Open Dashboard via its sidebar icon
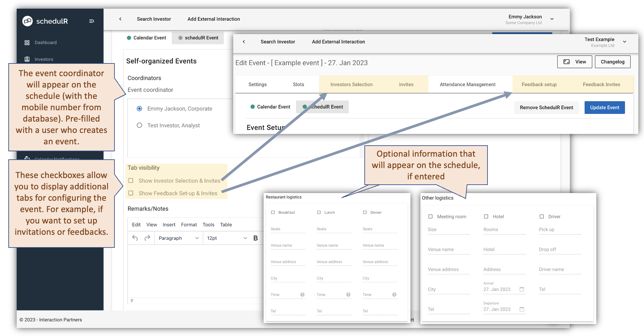Image resolution: width=644 pixels, height=336 pixels. (27, 42)
